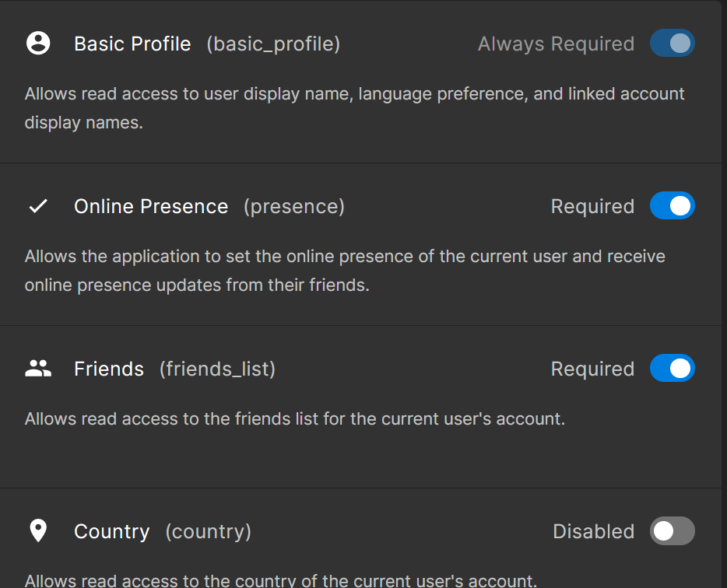Select the Basic Profile title label
Image resolution: width=727 pixels, height=588 pixels.
tap(132, 44)
